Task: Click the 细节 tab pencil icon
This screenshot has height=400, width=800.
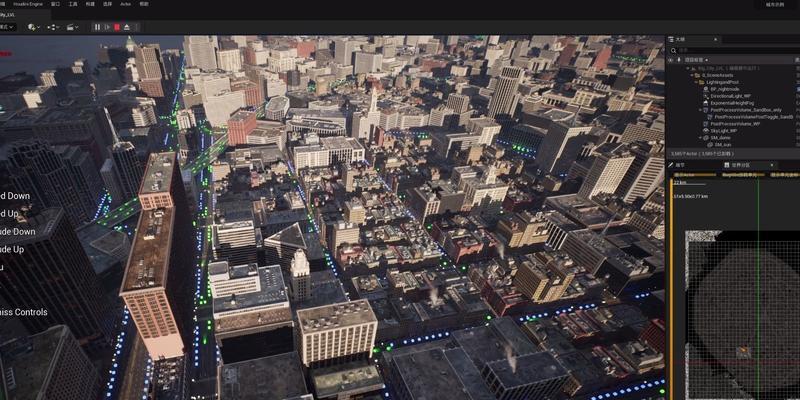Action: coord(670,165)
